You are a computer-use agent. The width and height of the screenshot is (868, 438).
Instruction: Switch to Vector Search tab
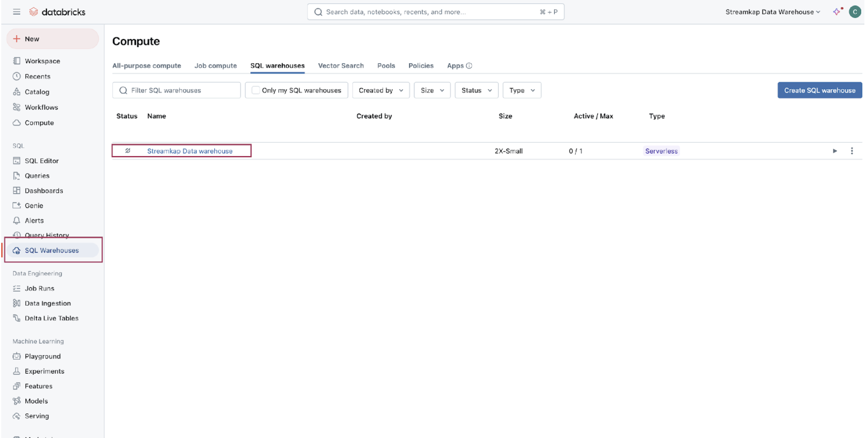341,66
